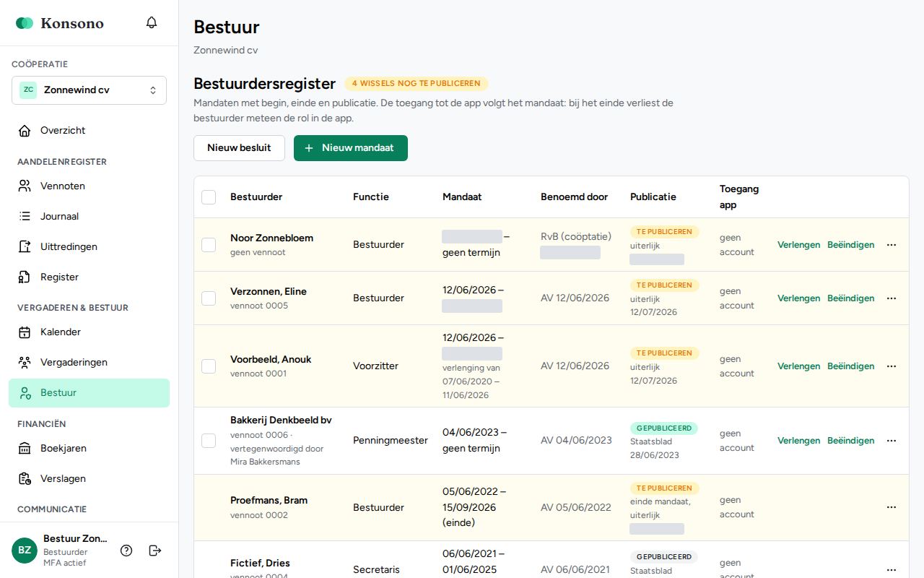The image size is (924, 578).
Task: Click the Voorzitter function cell
Action: pos(375,366)
